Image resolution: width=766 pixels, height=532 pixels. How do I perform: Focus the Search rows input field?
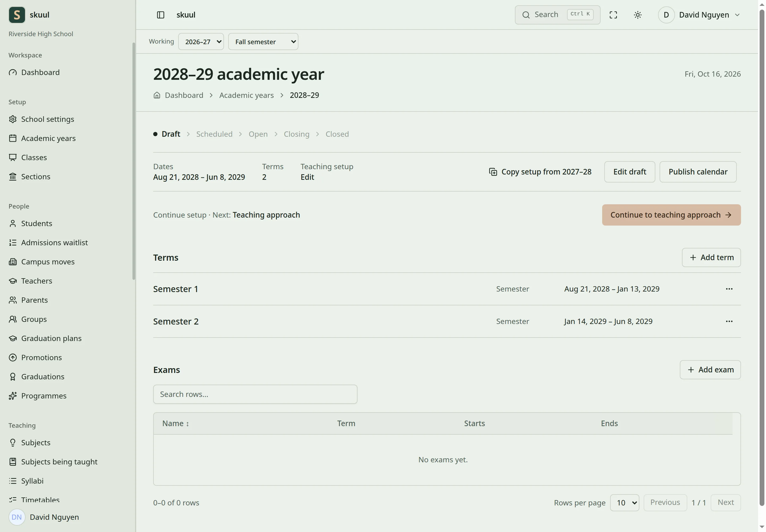point(255,394)
